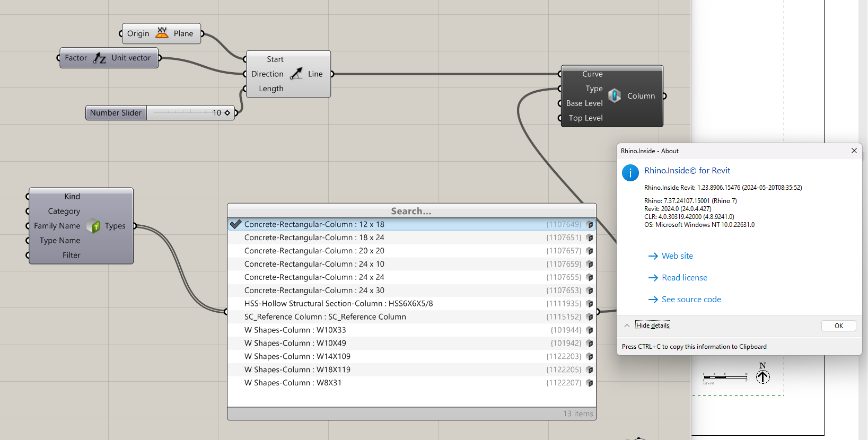This screenshot has width=868, height=440.
Task: Confirm the About dialog with OK
Action: tap(838, 326)
